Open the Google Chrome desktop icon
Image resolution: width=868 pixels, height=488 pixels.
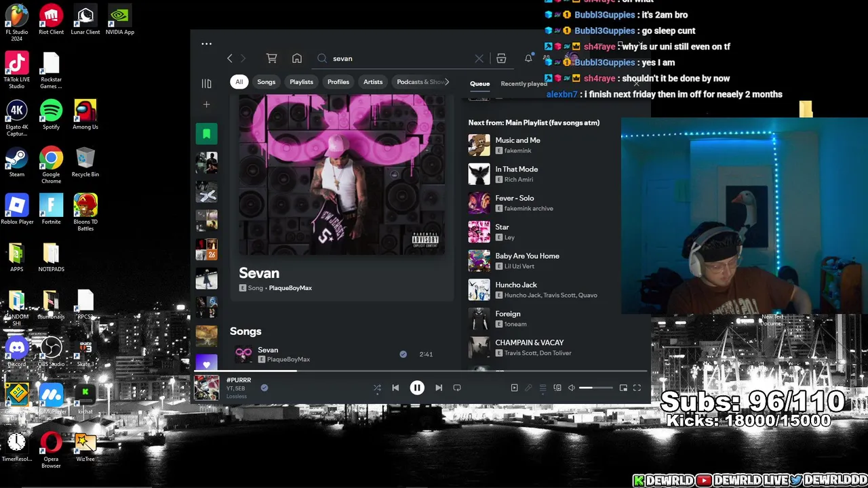[51, 165]
